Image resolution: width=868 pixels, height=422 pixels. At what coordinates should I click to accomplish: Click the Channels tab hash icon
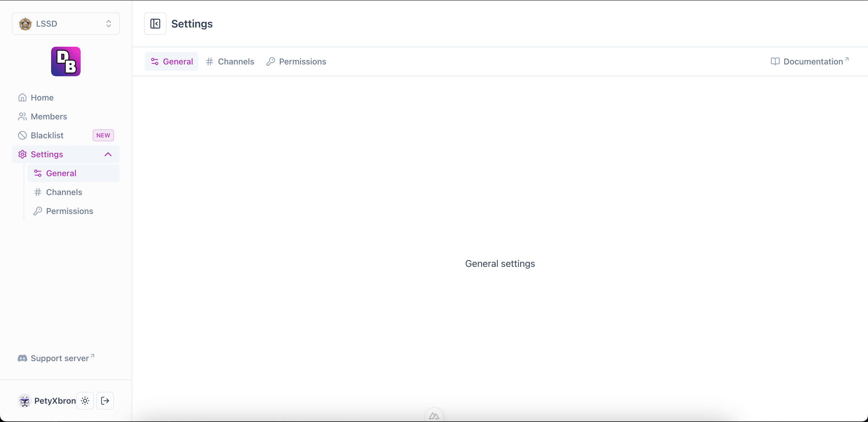point(210,61)
